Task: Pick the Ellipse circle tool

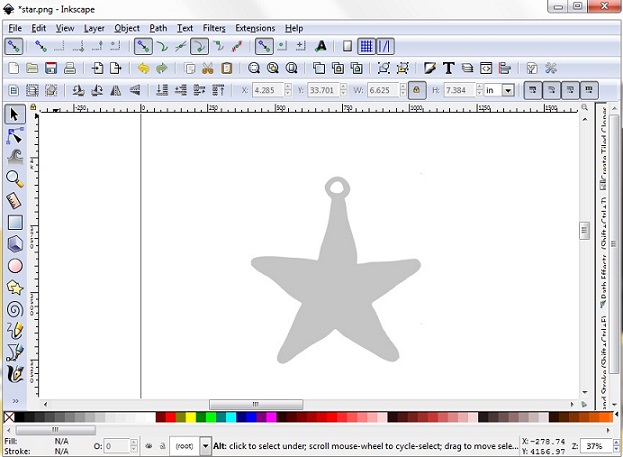Action: 15,266
